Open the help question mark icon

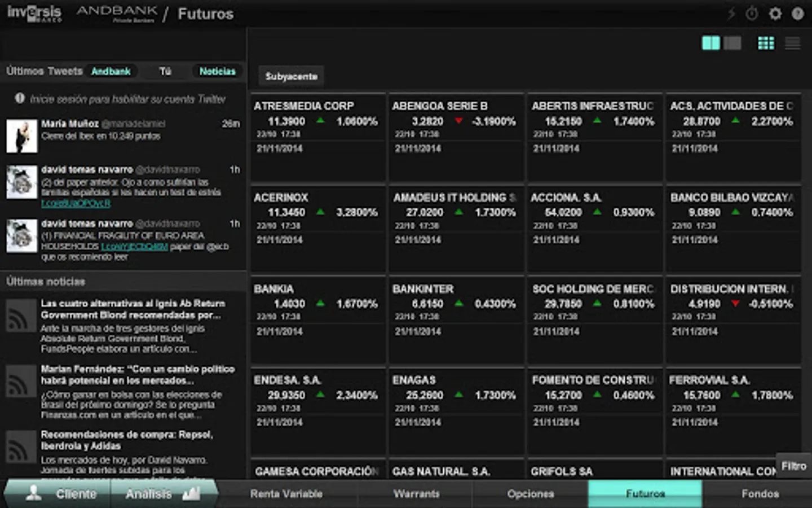click(x=797, y=14)
